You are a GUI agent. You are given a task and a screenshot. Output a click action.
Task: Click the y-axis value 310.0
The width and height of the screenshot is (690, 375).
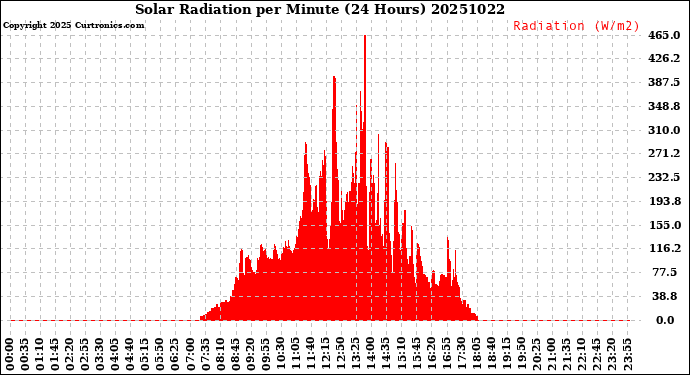pos(664,130)
